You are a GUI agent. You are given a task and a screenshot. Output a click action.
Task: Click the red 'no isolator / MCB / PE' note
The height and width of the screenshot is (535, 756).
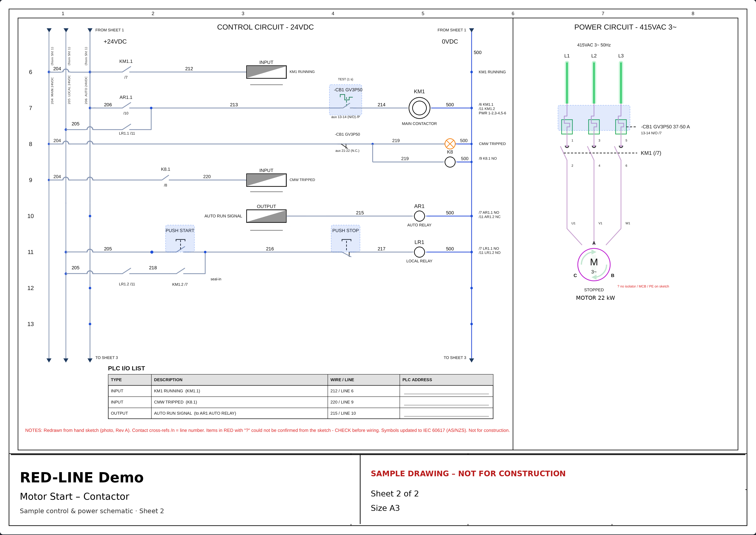(x=643, y=286)
